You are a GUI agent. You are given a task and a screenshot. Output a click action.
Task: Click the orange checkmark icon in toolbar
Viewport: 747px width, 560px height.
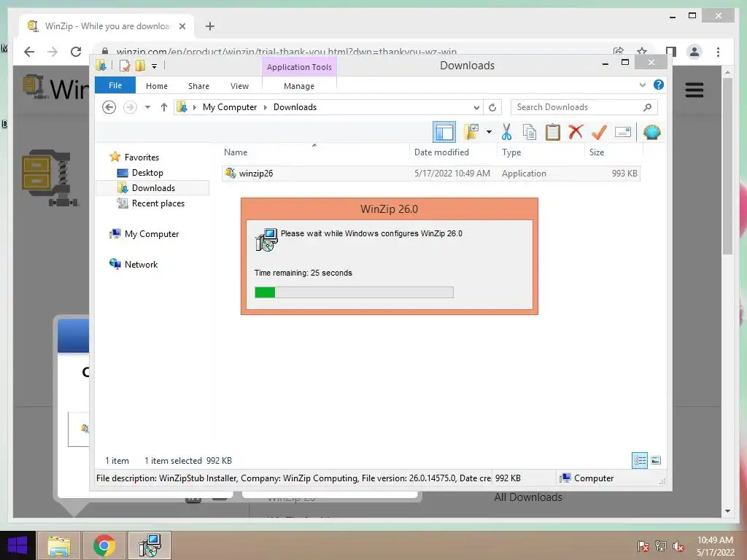coord(599,132)
